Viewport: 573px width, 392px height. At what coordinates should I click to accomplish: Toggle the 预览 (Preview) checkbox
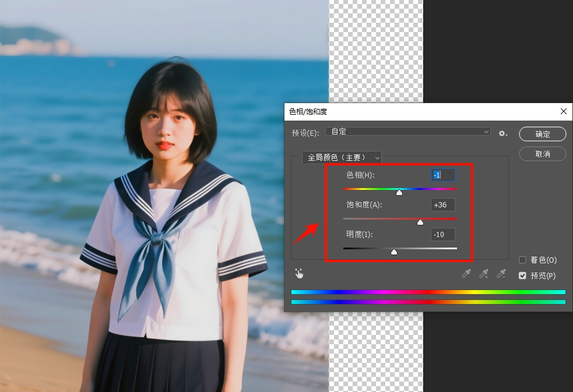522,276
